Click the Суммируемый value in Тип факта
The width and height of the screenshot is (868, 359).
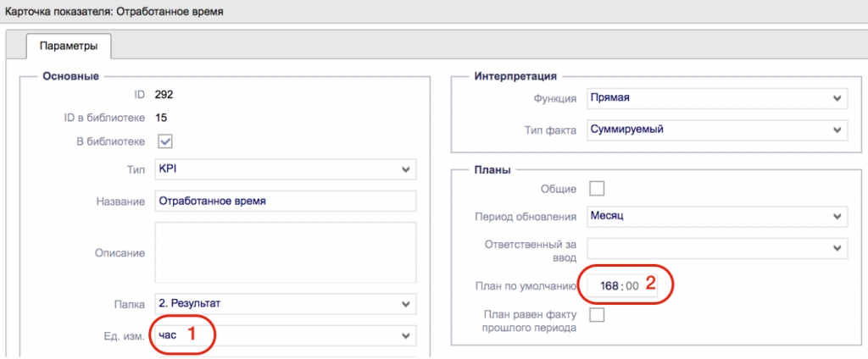tap(626, 130)
